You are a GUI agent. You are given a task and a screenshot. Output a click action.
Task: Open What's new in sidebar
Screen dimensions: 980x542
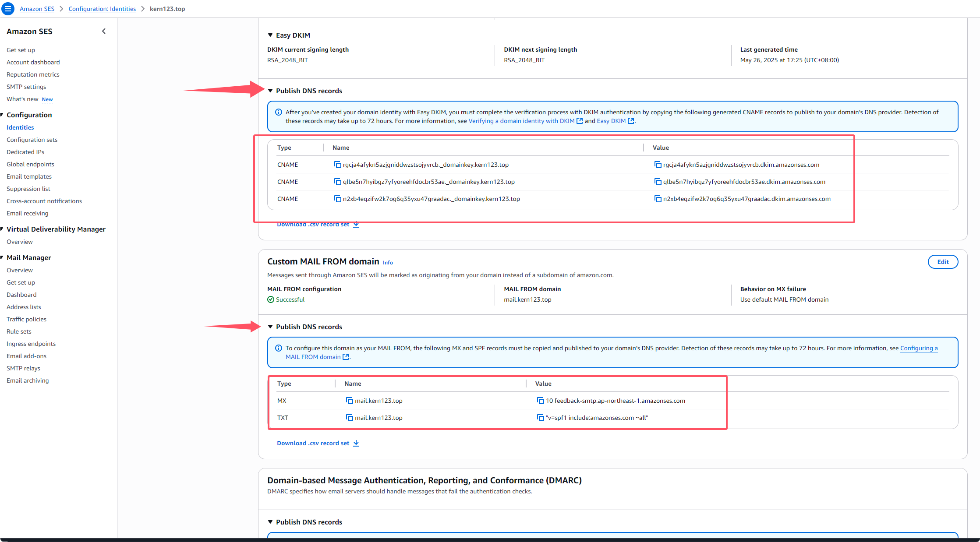tap(22, 99)
